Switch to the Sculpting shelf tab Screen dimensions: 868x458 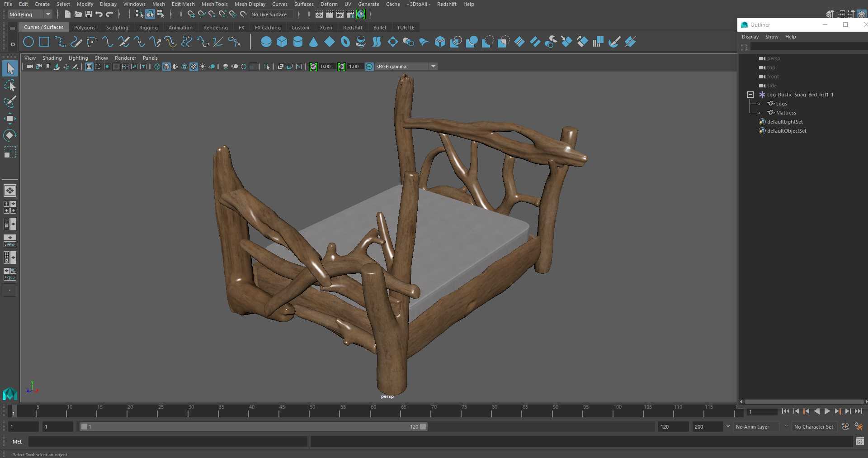tap(117, 28)
